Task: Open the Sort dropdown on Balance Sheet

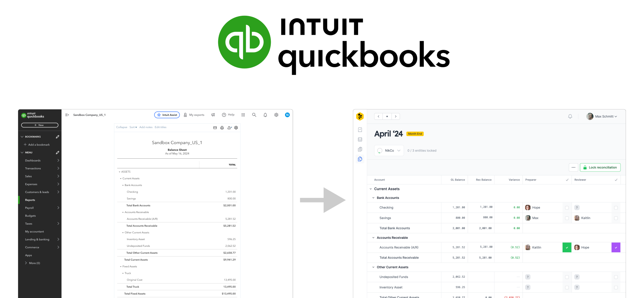Action: [133, 127]
